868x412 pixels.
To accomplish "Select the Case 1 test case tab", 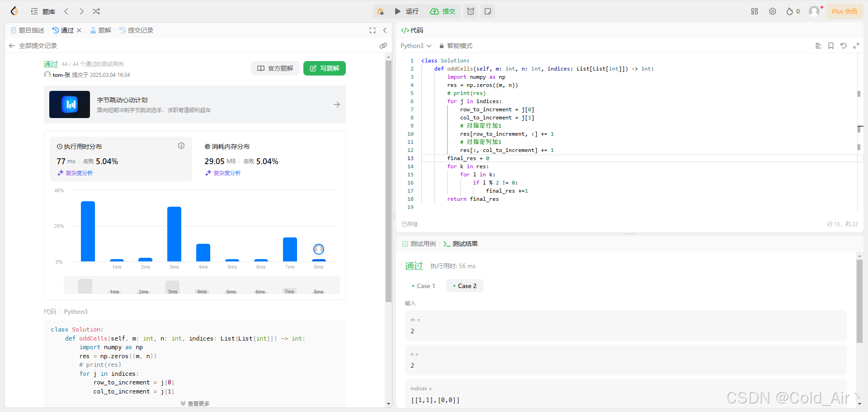I will [x=424, y=285].
